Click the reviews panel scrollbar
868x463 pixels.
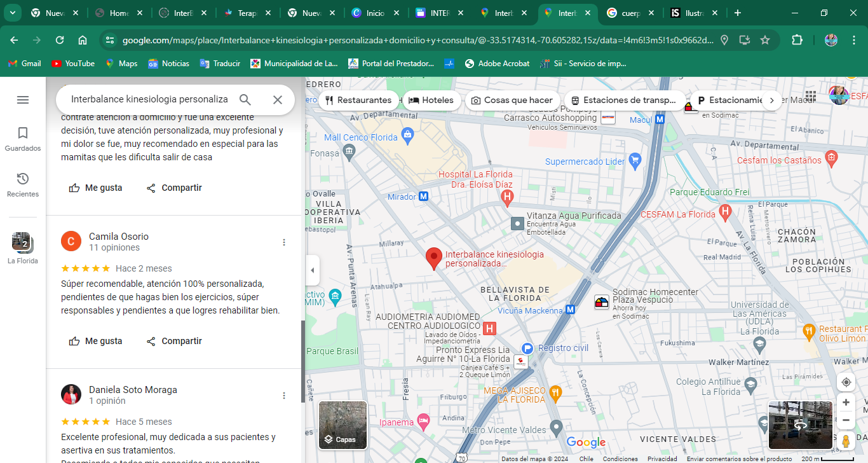point(303,361)
